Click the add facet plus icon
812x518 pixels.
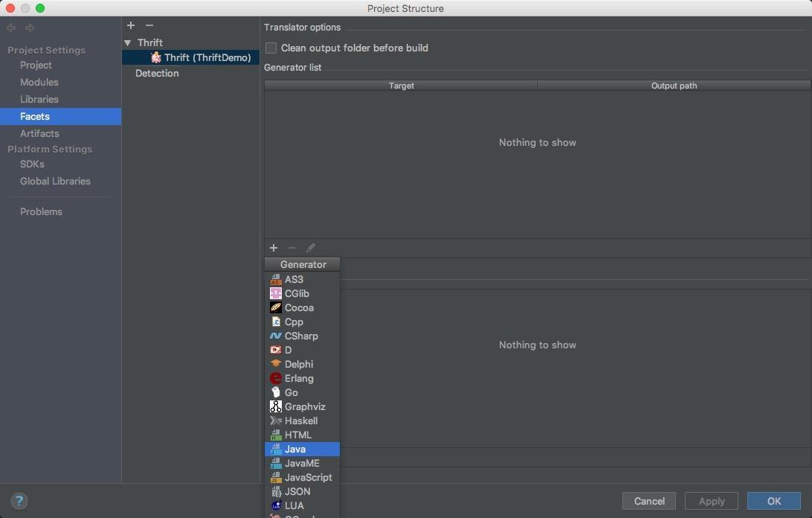[x=131, y=25]
